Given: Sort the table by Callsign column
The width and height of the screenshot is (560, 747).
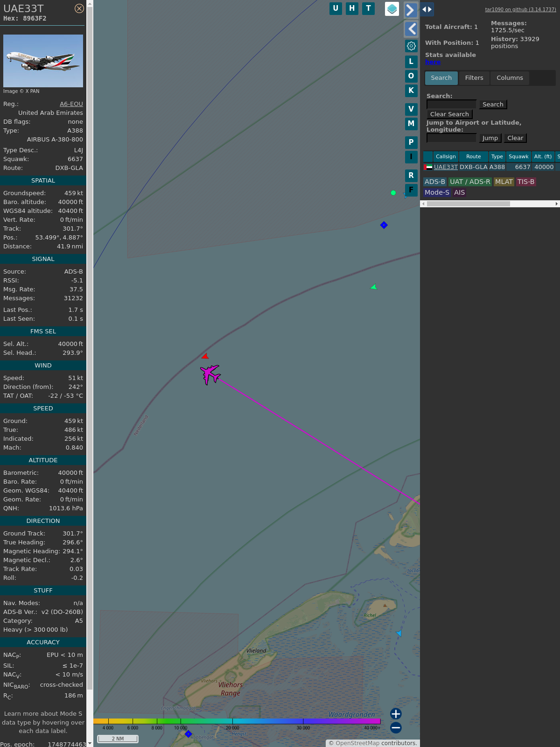Looking at the screenshot, I should [446, 157].
